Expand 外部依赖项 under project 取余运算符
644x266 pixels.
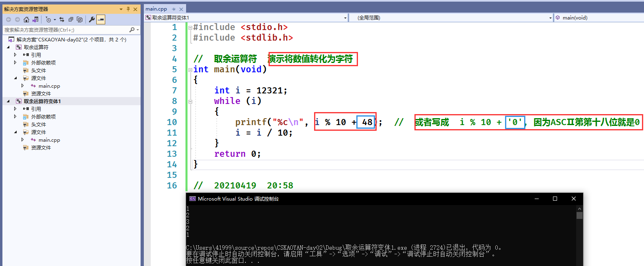pyautogui.click(x=15, y=63)
